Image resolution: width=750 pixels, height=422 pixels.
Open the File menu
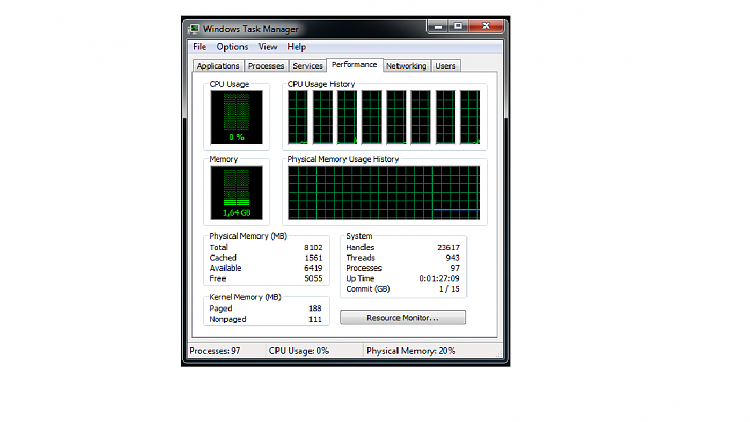pyautogui.click(x=199, y=47)
